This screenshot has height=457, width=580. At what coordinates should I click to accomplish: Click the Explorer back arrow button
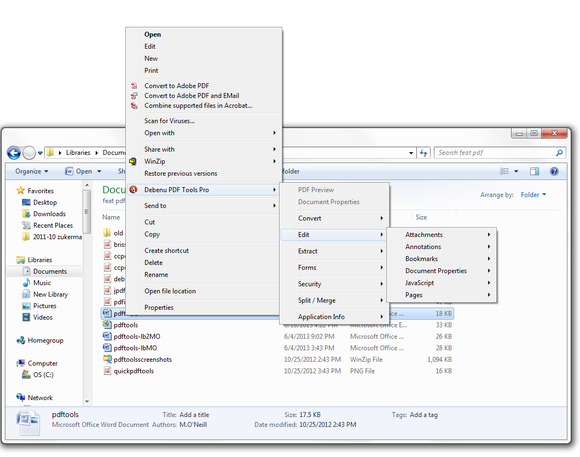[x=14, y=152]
